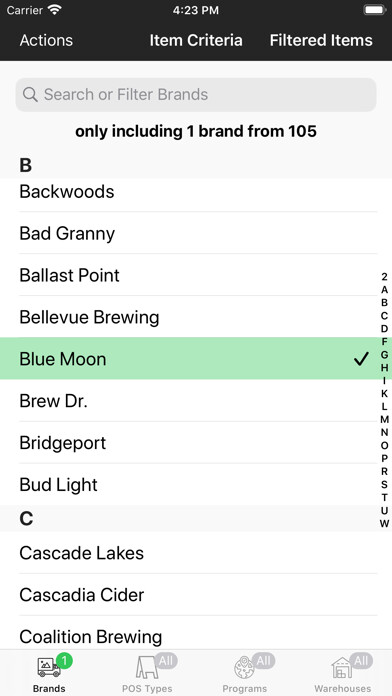
Task: Jump to letter W in index
Action: click(x=384, y=523)
